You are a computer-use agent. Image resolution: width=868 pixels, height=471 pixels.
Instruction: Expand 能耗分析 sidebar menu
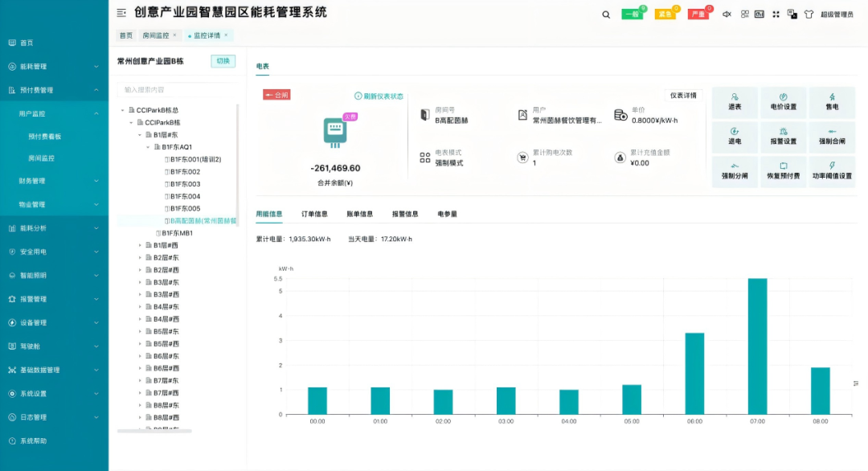point(54,228)
